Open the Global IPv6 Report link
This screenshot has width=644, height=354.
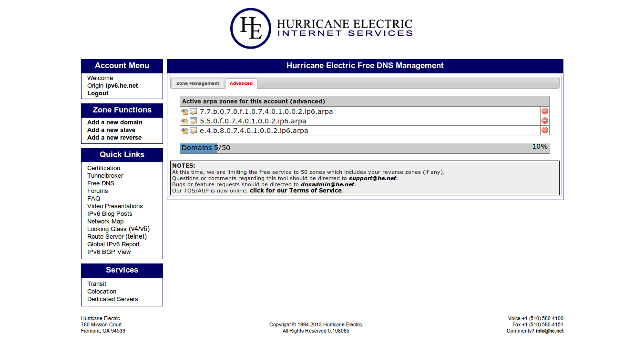[x=113, y=244]
